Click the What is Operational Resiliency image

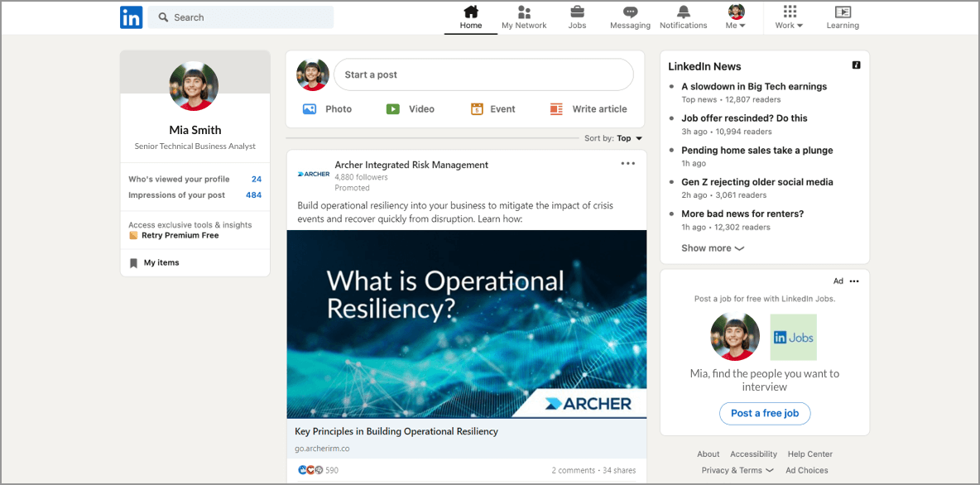466,324
